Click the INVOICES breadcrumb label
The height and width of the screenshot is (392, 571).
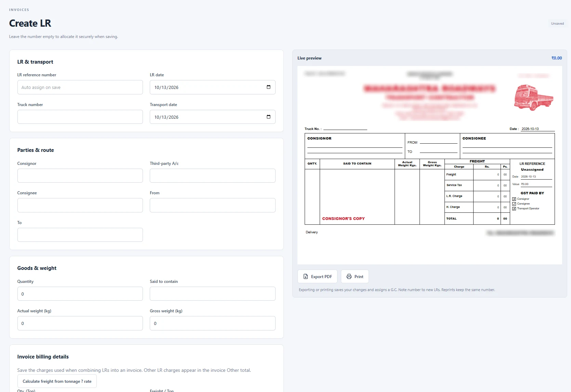(x=19, y=10)
